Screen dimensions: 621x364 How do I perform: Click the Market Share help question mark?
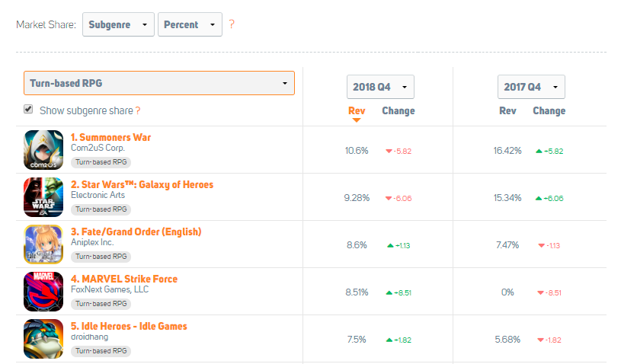pyautogui.click(x=232, y=24)
